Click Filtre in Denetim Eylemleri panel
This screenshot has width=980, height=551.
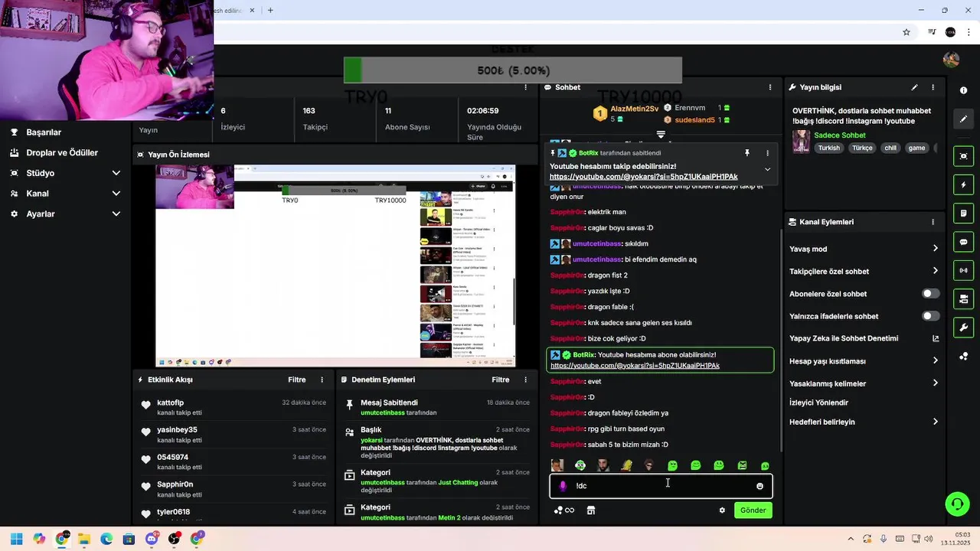pos(500,380)
